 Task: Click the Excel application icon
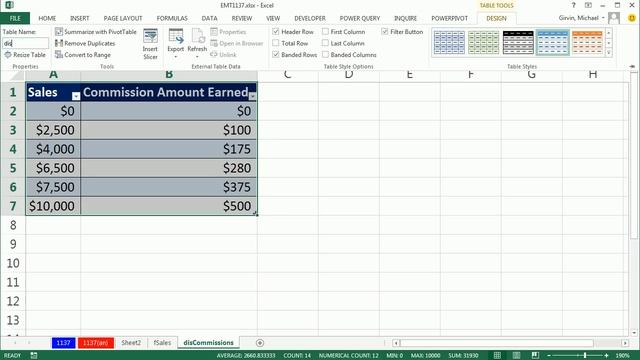click(x=9, y=5)
